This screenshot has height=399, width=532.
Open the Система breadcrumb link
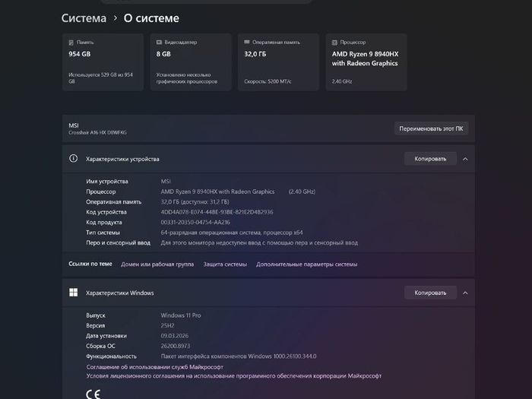(84, 18)
